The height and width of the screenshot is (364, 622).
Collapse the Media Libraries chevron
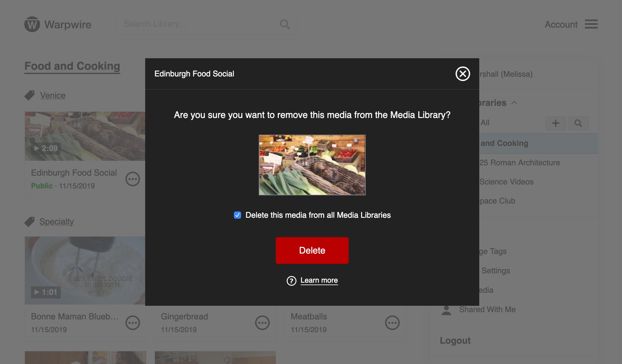point(514,103)
